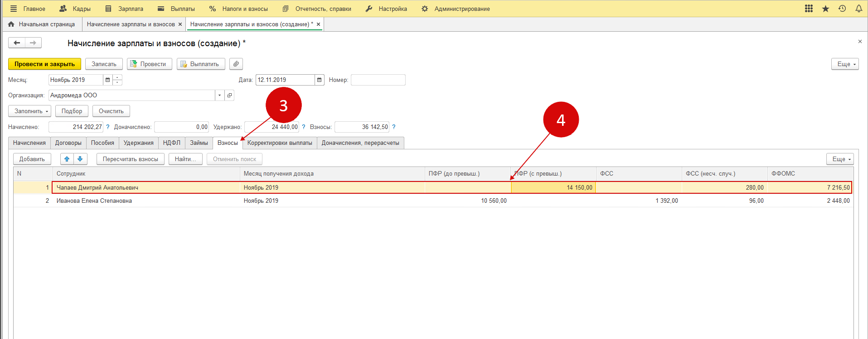Navigate back with left arrow
The image size is (868, 339).
tap(17, 43)
